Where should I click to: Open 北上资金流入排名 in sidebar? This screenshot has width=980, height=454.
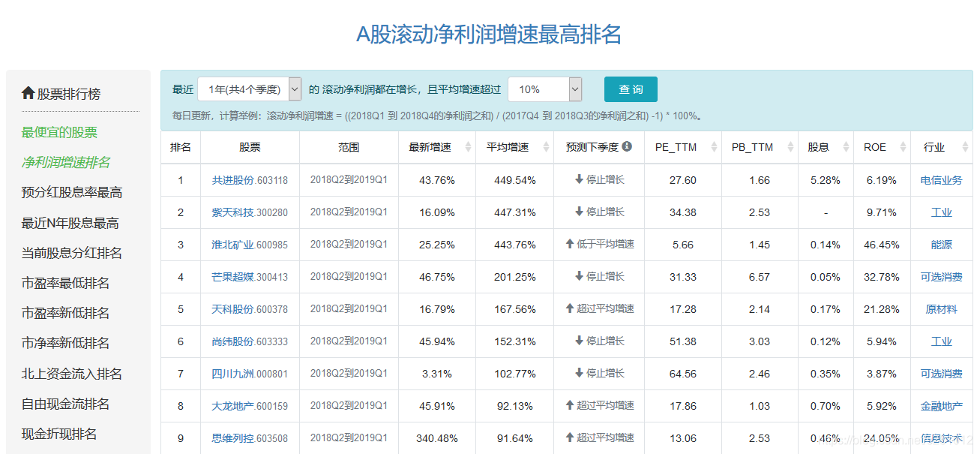(72, 374)
